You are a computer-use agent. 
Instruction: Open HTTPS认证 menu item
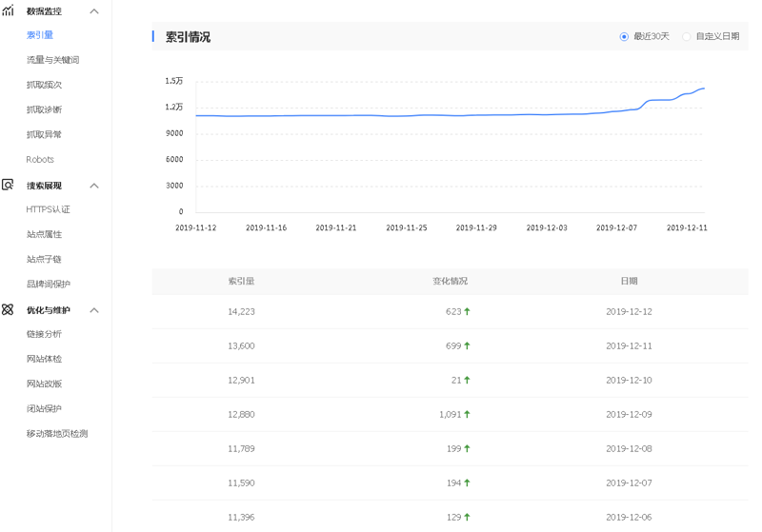[x=49, y=209]
